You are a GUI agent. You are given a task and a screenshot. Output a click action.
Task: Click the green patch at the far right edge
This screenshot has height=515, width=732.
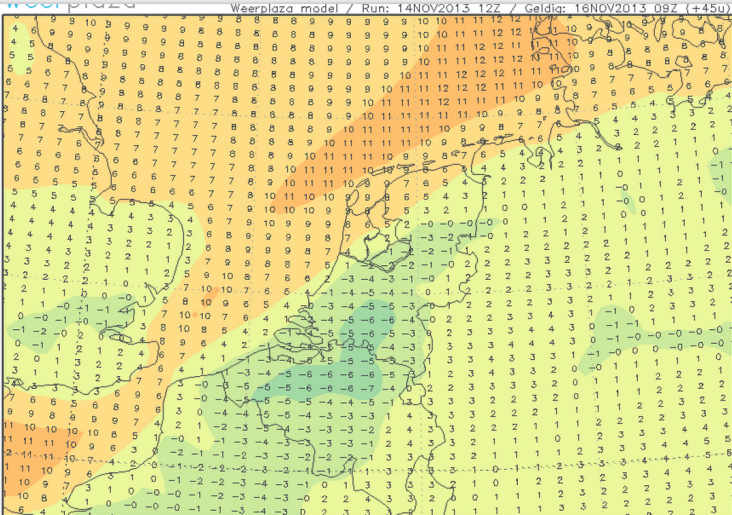click(718, 172)
